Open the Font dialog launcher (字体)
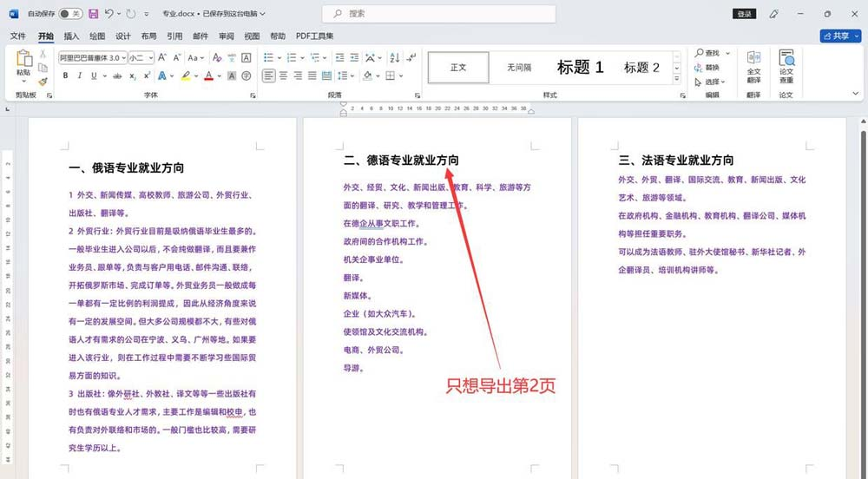Image resolution: width=868 pixels, height=479 pixels. coord(253,95)
